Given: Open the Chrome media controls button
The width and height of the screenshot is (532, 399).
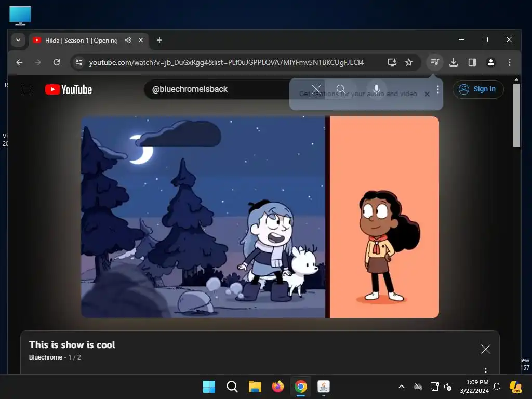Looking at the screenshot, I should click(435, 62).
